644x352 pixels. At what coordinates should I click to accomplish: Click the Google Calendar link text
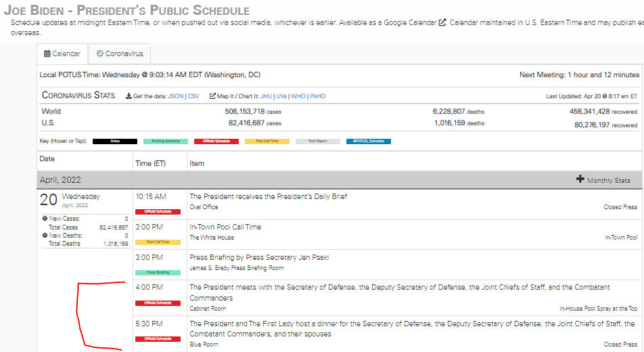point(410,22)
